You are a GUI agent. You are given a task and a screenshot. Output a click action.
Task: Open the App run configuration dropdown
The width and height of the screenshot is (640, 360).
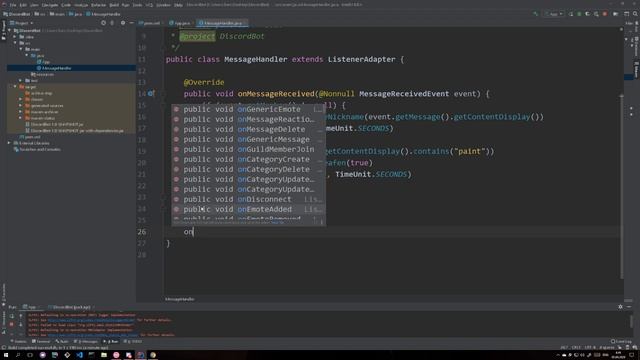(553, 14)
